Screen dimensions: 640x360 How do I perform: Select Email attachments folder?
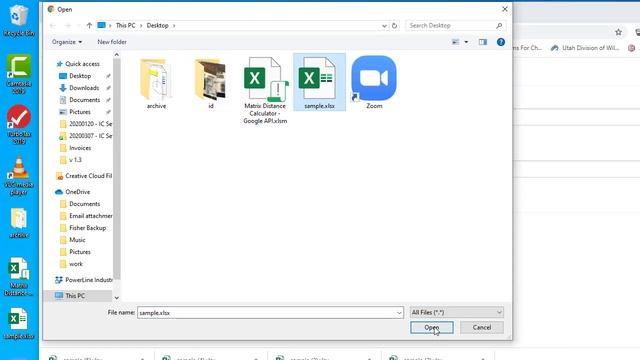click(86, 216)
